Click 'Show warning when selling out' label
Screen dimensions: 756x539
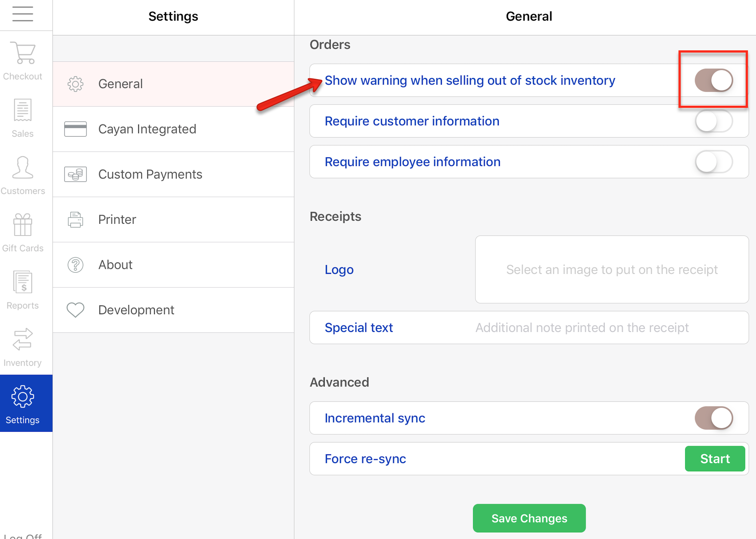470,80
